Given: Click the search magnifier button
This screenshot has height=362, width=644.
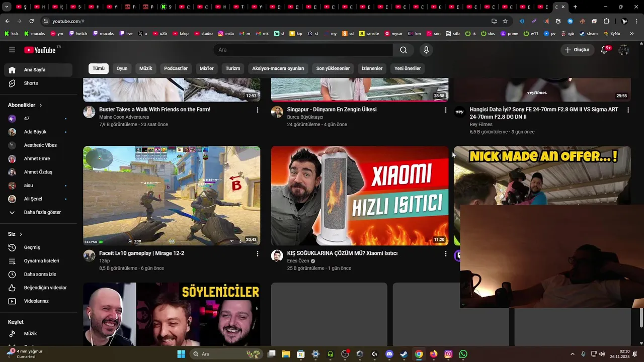Looking at the screenshot, I should pos(404,50).
